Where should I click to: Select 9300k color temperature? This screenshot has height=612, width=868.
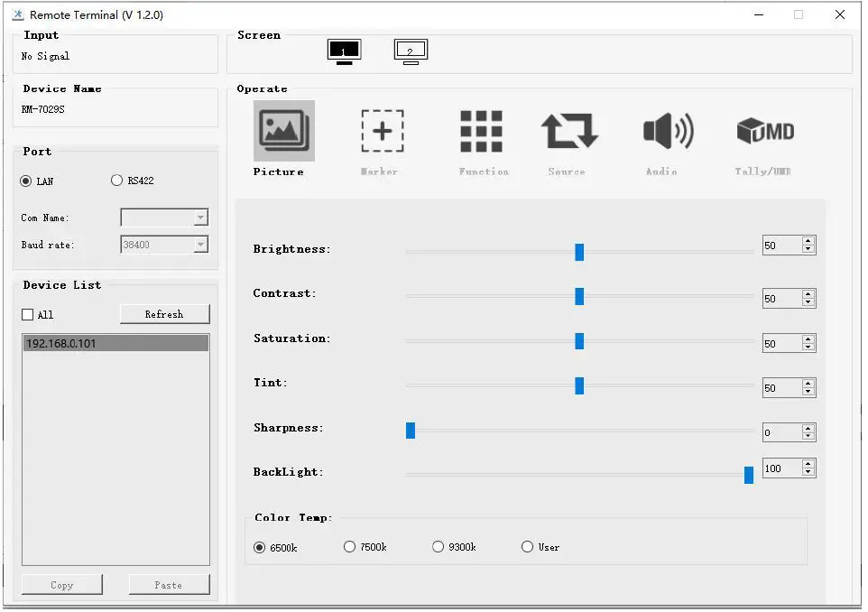438,547
